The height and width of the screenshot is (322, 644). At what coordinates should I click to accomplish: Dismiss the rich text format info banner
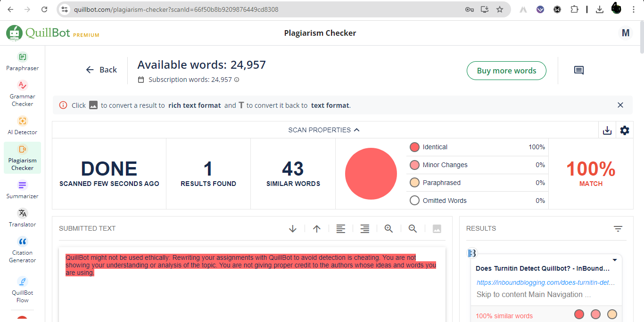[620, 105]
